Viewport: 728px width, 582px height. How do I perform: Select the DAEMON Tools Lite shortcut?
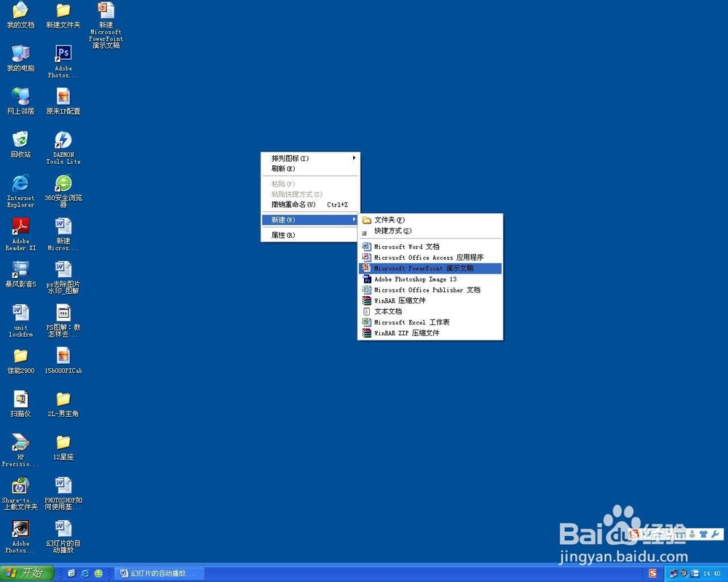63,148
